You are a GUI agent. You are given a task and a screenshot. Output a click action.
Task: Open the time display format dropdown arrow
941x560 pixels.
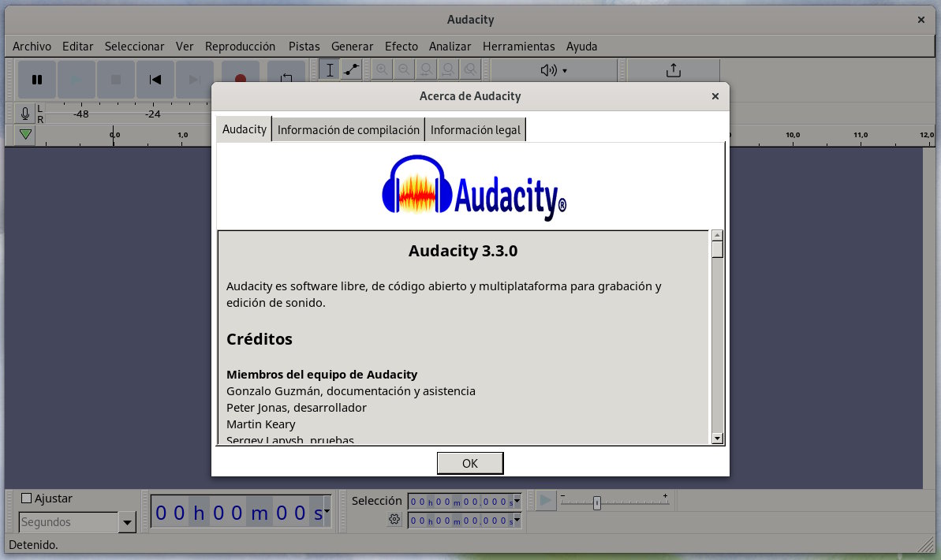(x=327, y=511)
